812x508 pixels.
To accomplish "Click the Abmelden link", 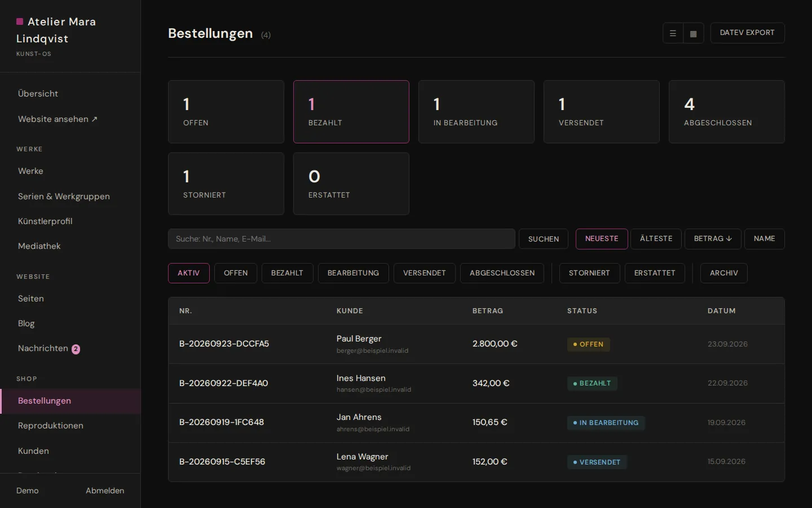I will (x=105, y=491).
